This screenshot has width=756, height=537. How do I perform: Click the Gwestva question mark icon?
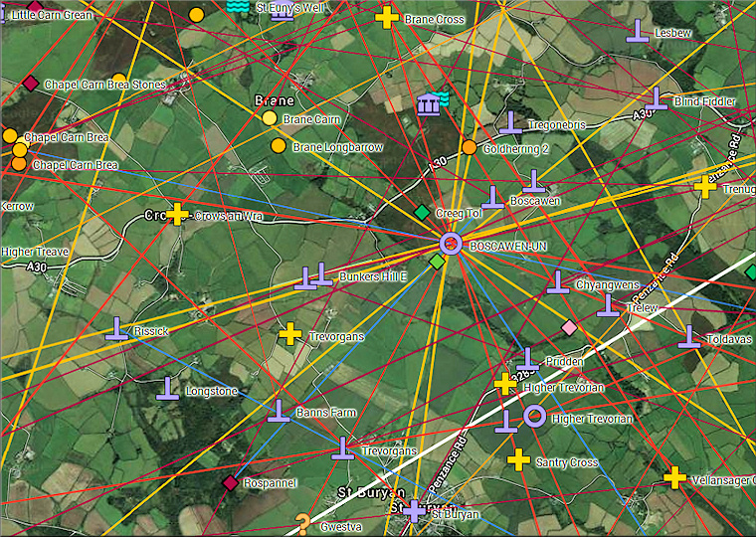click(302, 524)
